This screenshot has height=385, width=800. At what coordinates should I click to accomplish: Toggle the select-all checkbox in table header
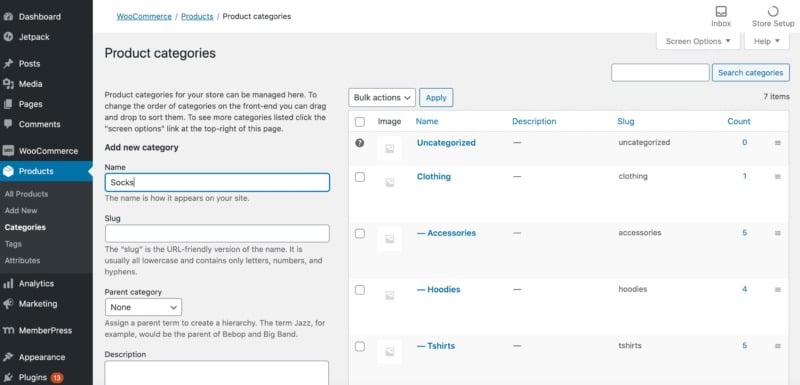(360, 122)
